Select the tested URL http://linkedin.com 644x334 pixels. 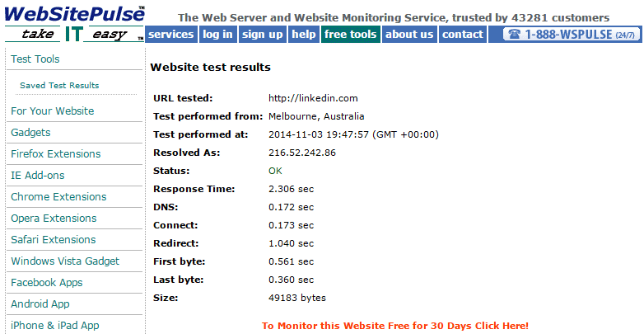point(313,98)
